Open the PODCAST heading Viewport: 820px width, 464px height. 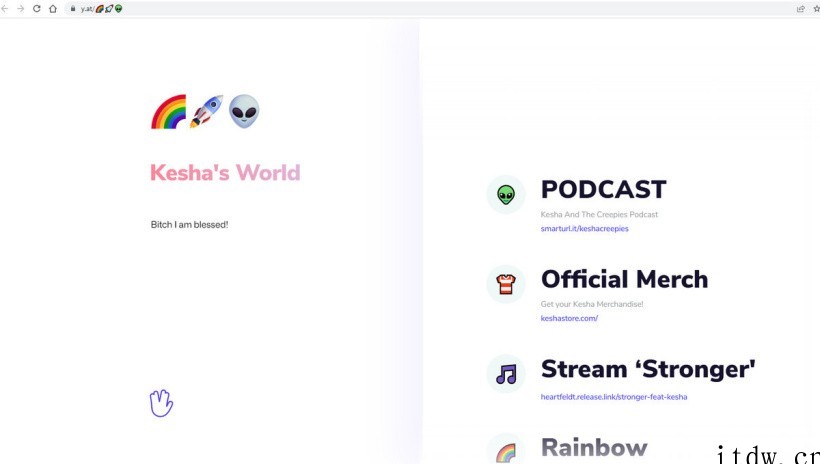click(x=603, y=189)
